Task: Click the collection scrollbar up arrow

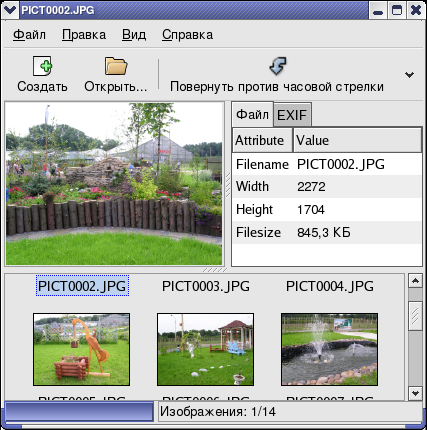Action: point(415,281)
